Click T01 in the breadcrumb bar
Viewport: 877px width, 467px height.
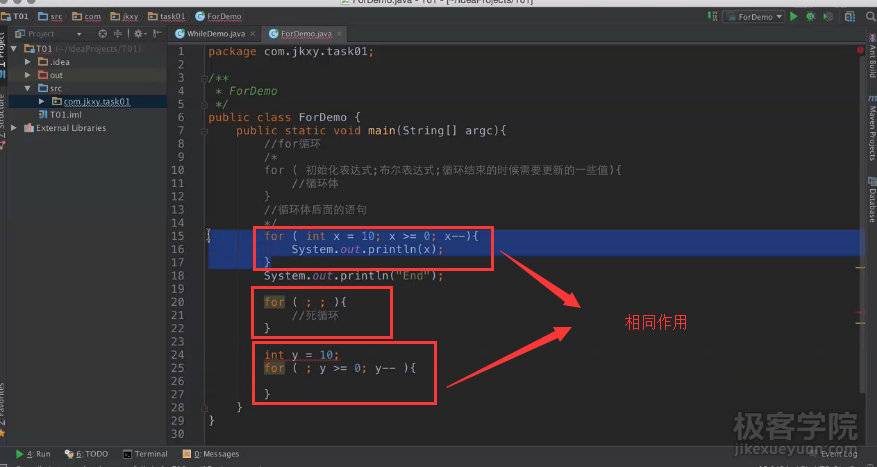pyautogui.click(x=15, y=16)
